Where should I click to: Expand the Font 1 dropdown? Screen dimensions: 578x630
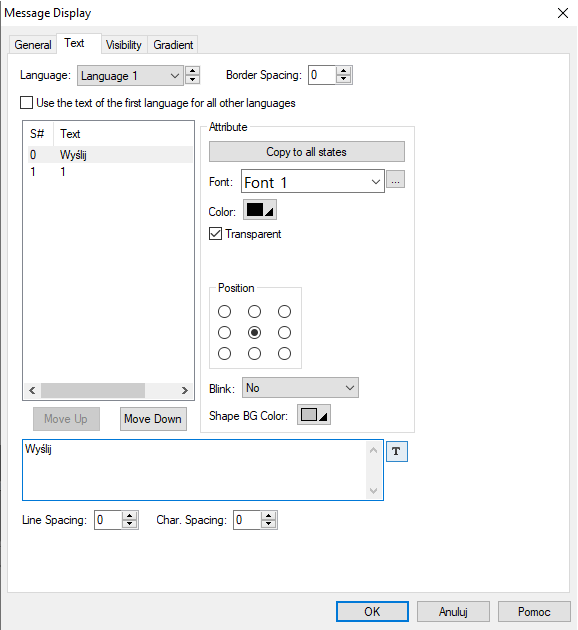pyautogui.click(x=312, y=181)
